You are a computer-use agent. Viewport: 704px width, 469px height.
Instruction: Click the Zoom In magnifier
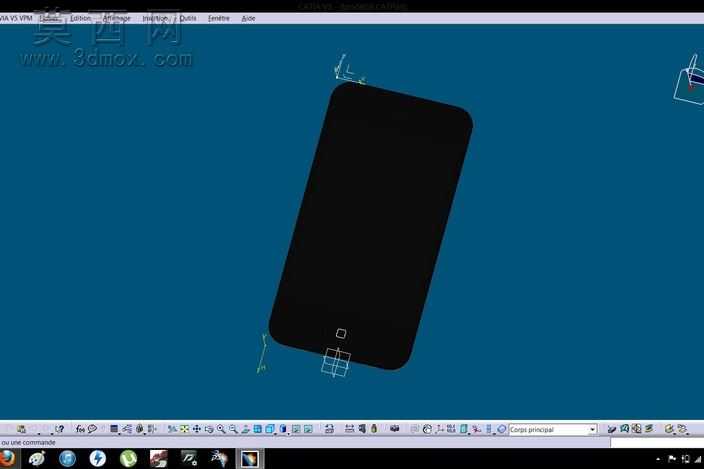pyautogui.click(x=221, y=429)
